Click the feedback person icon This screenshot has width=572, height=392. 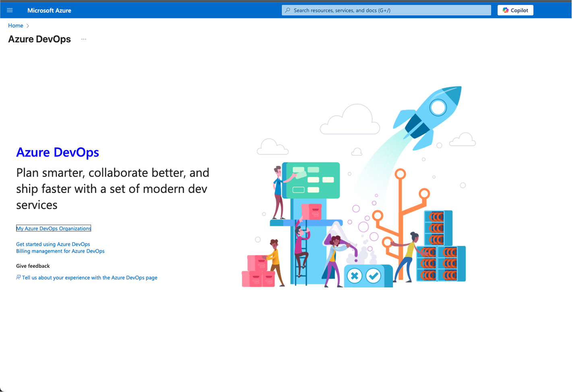[x=19, y=277]
